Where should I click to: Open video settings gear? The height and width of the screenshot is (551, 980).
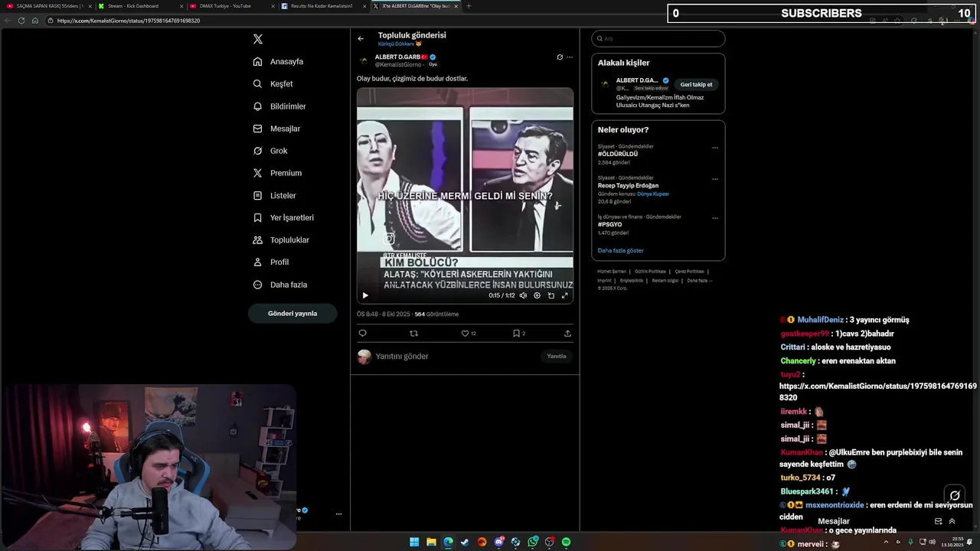click(x=537, y=295)
